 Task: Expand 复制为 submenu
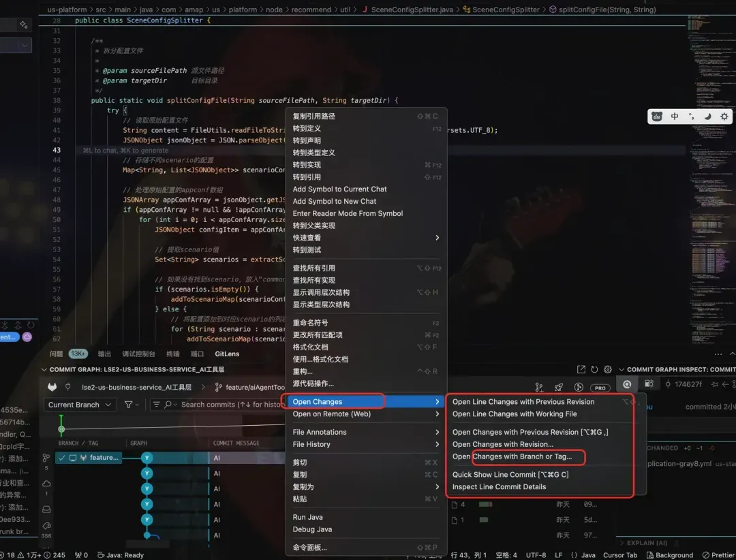366,487
